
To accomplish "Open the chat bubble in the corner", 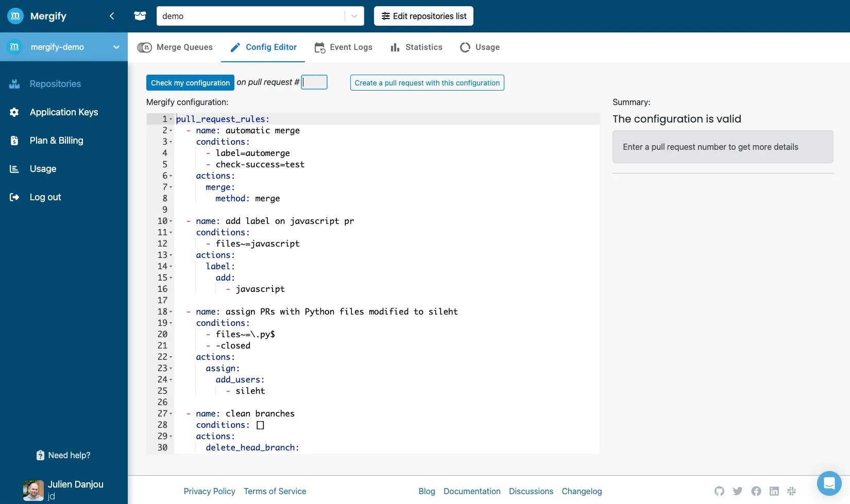I will [x=829, y=483].
